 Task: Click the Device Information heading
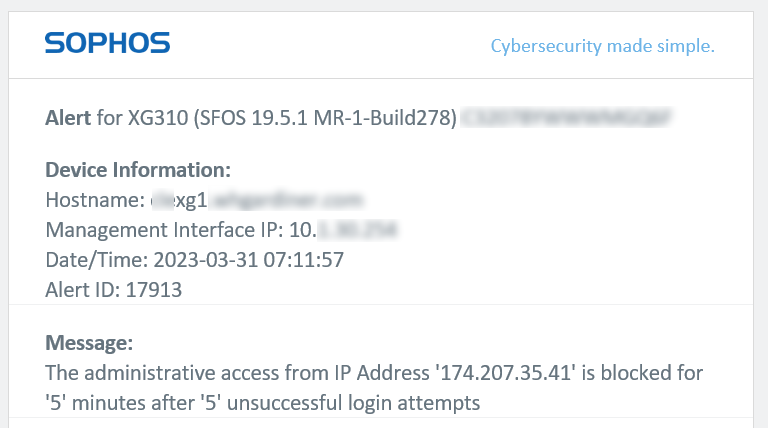[x=138, y=170]
